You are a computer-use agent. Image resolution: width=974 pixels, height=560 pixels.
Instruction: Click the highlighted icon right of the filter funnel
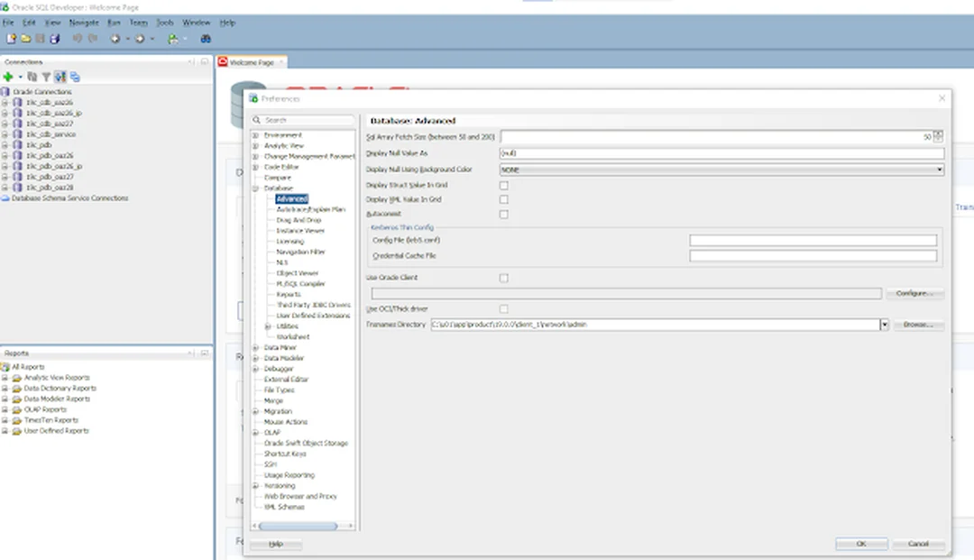click(x=60, y=77)
